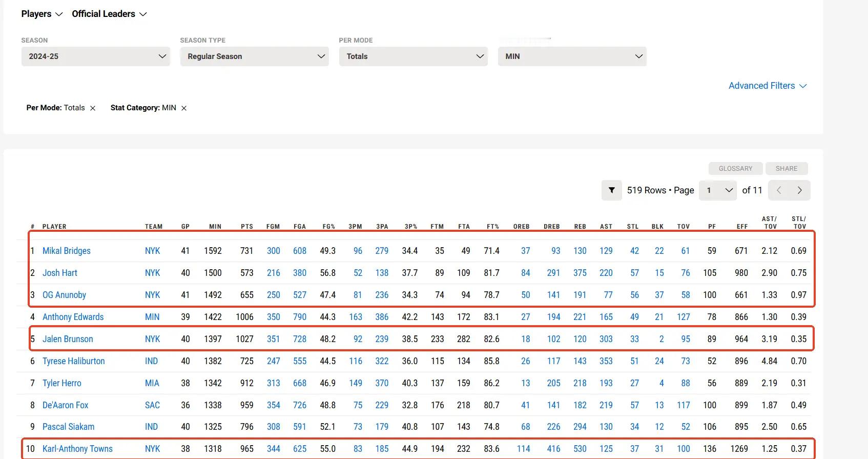The image size is (868, 459).
Task: Sort by the GP column header
Action: coord(185,227)
